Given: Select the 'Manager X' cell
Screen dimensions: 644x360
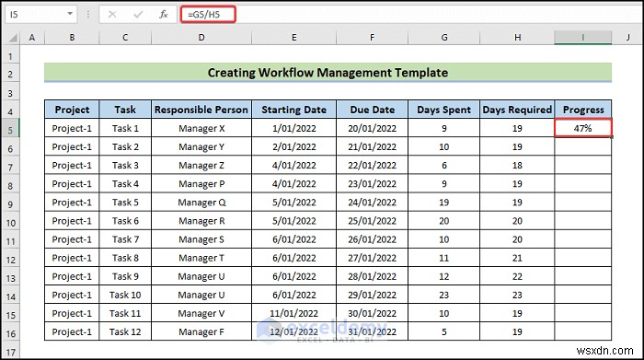Looking at the screenshot, I should click(201, 128).
